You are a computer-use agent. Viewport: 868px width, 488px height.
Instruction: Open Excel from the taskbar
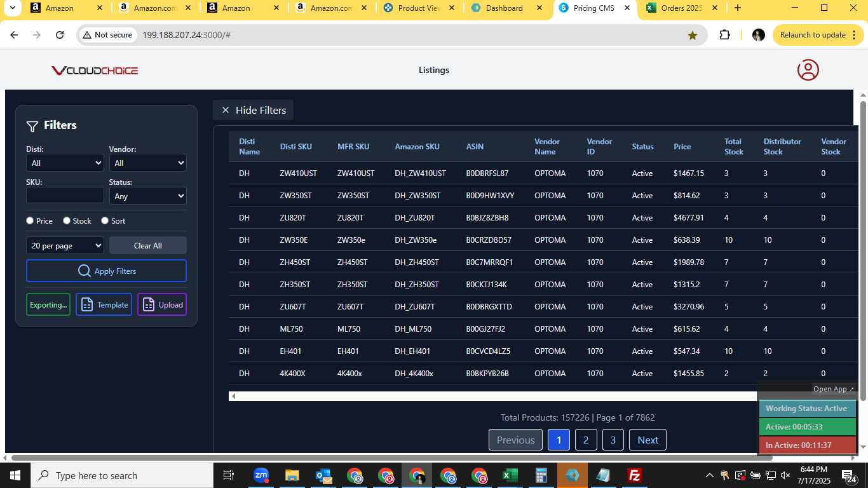(x=510, y=475)
